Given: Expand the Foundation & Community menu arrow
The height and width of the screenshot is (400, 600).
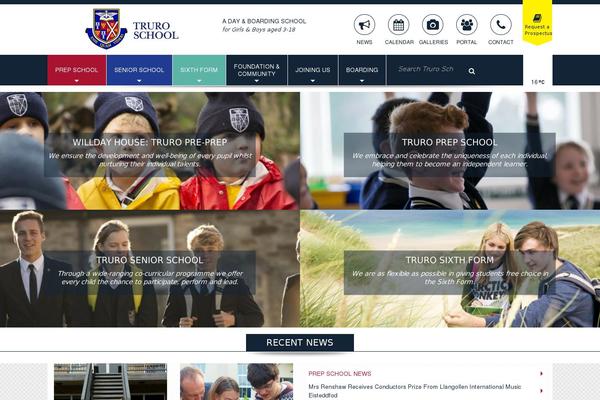Looking at the screenshot, I should point(256,81).
